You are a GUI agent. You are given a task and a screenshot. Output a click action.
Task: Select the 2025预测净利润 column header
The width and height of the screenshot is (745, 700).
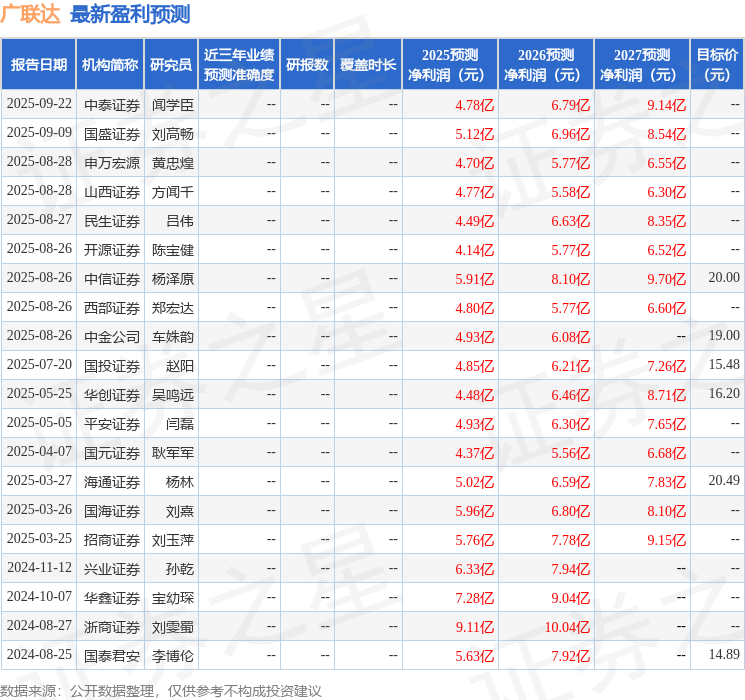click(450, 64)
